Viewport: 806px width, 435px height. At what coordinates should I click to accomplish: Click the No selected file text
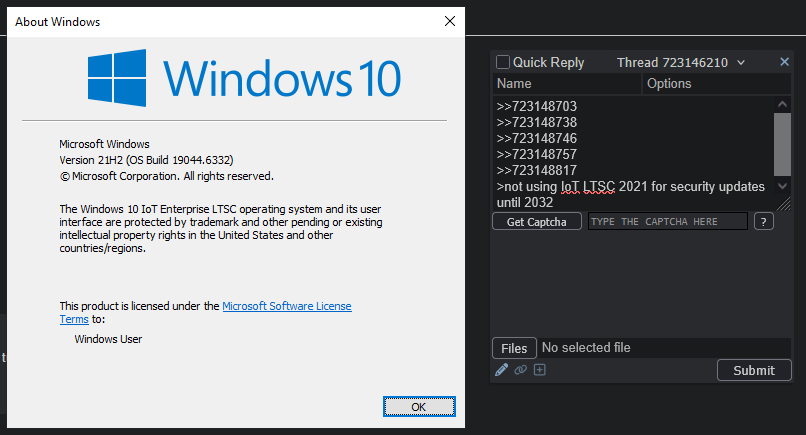click(586, 348)
